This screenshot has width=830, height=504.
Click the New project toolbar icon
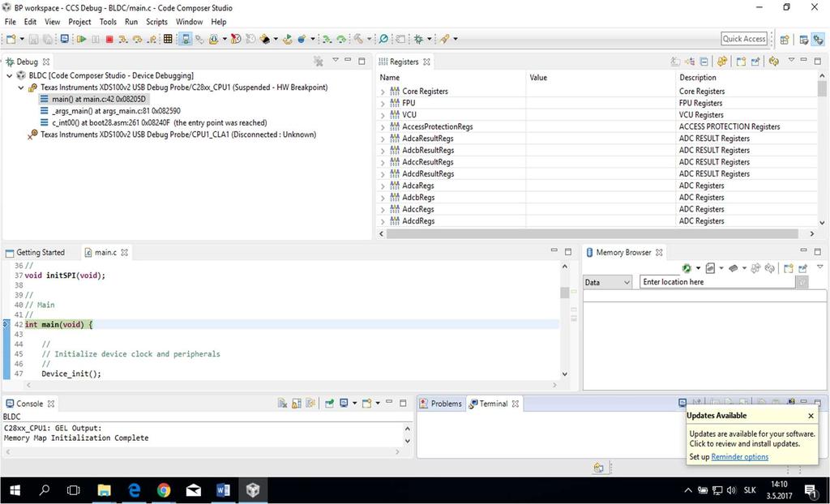pyautogui.click(x=11, y=39)
